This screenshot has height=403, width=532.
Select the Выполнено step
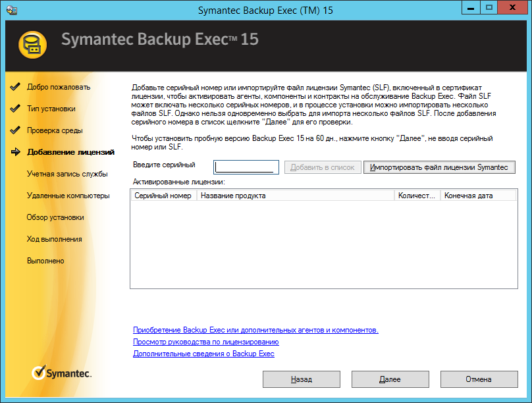(45, 261)
